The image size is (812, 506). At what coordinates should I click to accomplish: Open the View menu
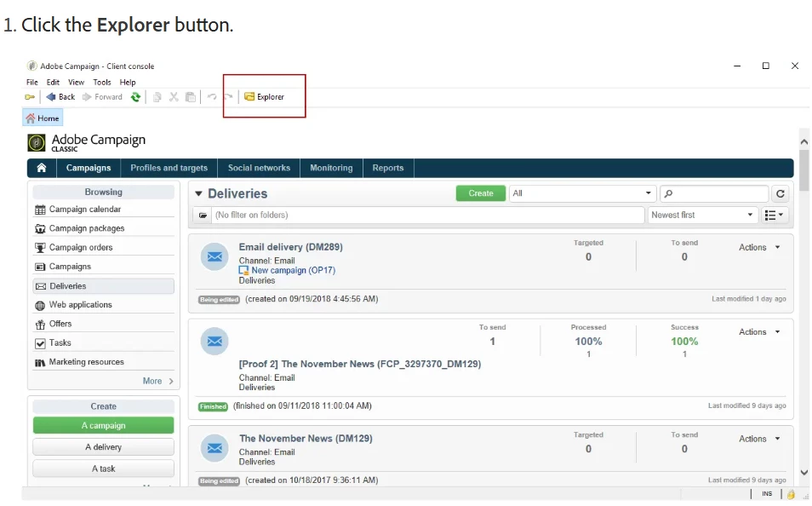(76, 82)
